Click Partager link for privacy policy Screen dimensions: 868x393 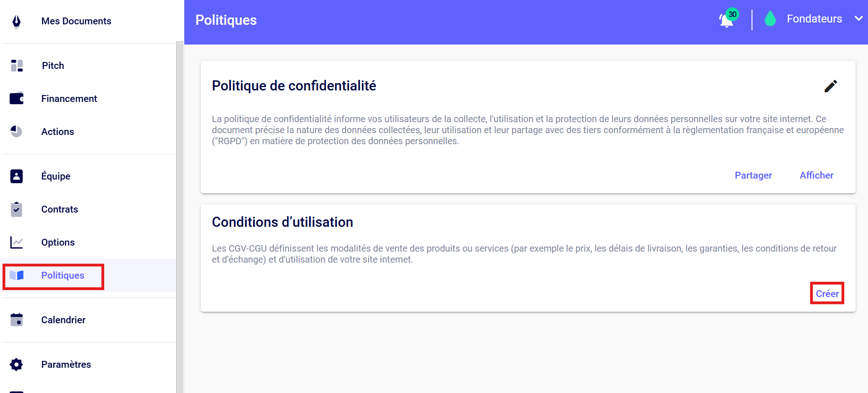753,175
